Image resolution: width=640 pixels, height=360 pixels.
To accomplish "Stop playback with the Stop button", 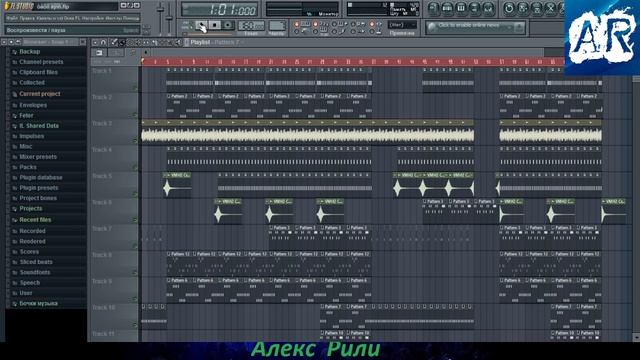I will (x=215, y=25).
